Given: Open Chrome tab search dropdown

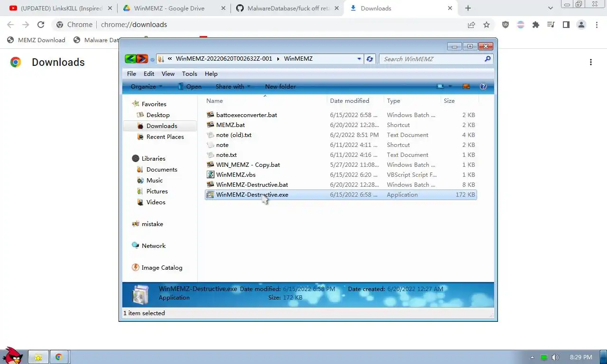Looking at the screenshot, I should pyautogui.click(x=550, y=8).
